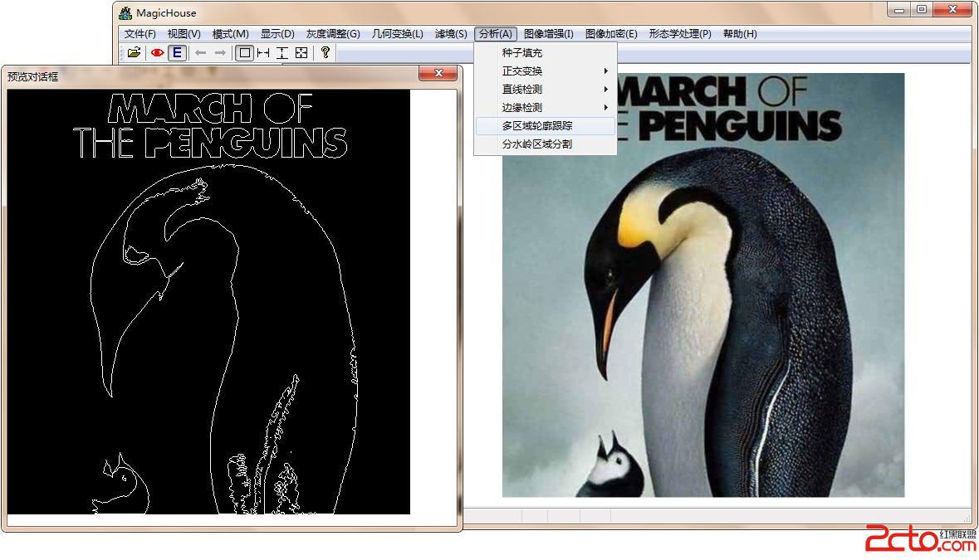Close the MagicHouse window
This screenshot has height=560, width=979.
point(952,10)
